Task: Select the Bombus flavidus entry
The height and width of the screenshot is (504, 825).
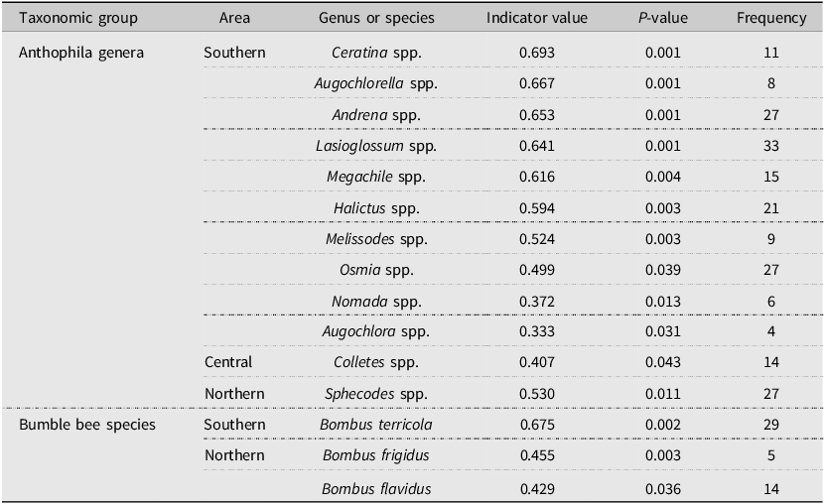Action: point(376,489)
